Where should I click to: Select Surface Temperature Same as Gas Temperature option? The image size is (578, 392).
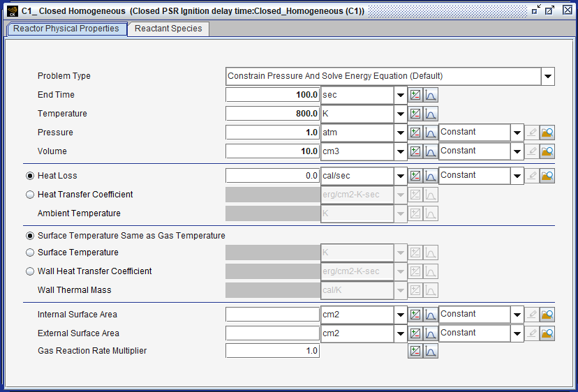30,236
